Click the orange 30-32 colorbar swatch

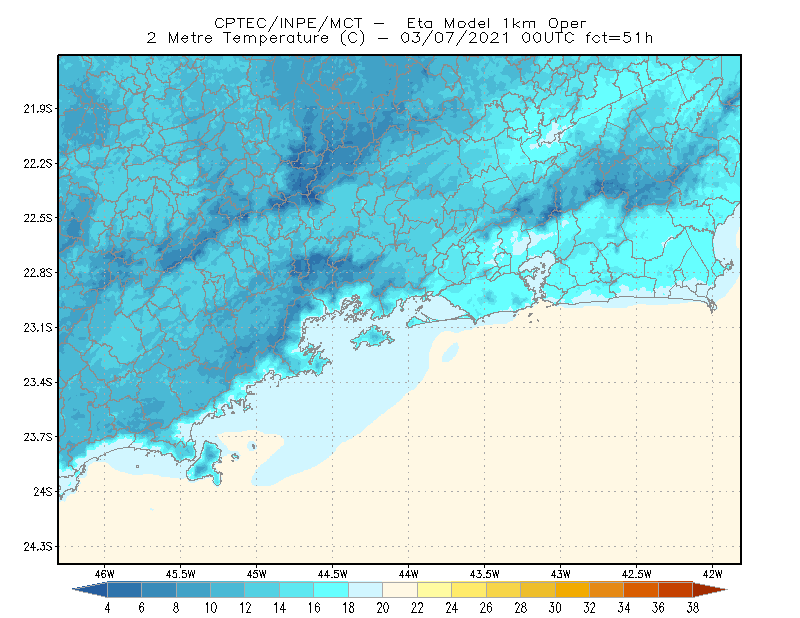[572, 590]
